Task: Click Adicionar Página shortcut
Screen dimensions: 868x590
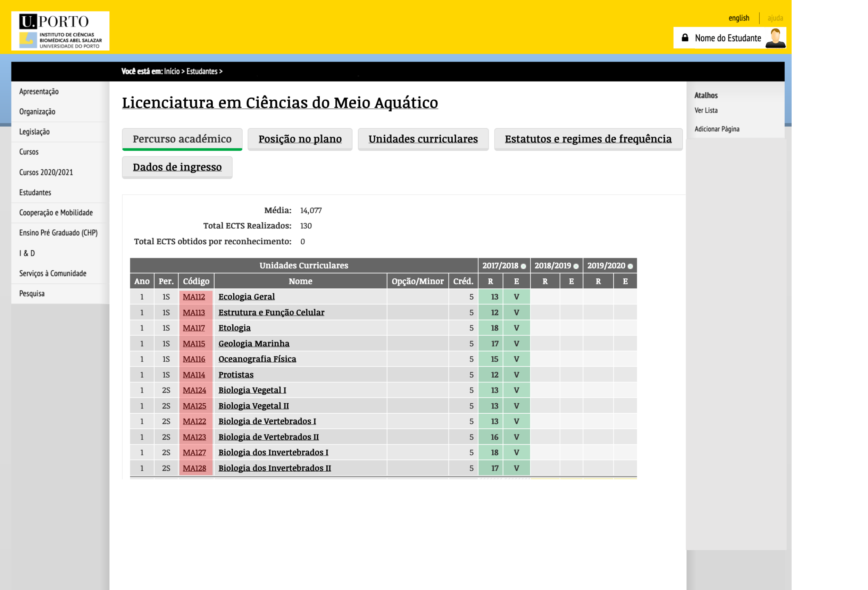Action: pos(717,129)
